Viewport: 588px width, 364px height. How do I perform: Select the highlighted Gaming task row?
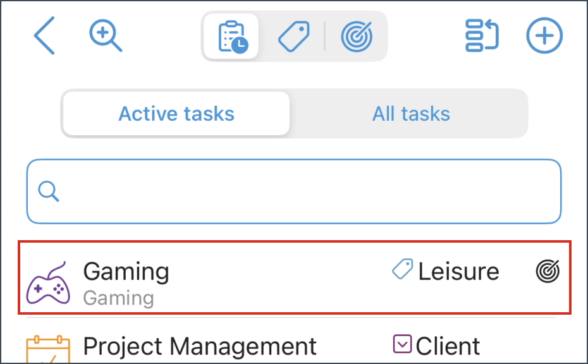click(x=294, y=278)
